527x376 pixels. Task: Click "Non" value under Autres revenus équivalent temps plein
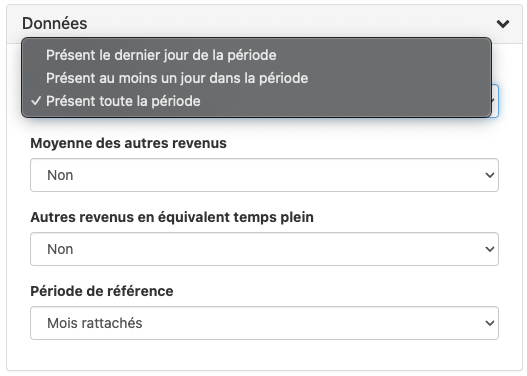(x=60, y=249)
